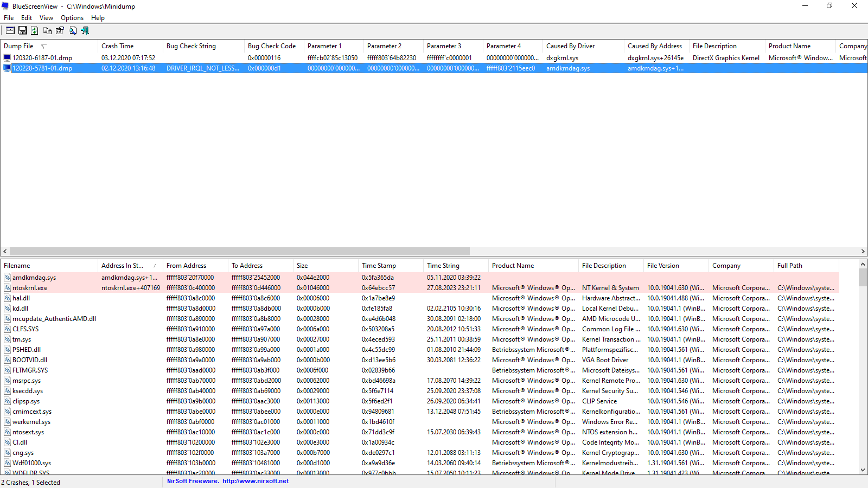Open the Help menu
868x488 pixels.
[x=98, y=18]
